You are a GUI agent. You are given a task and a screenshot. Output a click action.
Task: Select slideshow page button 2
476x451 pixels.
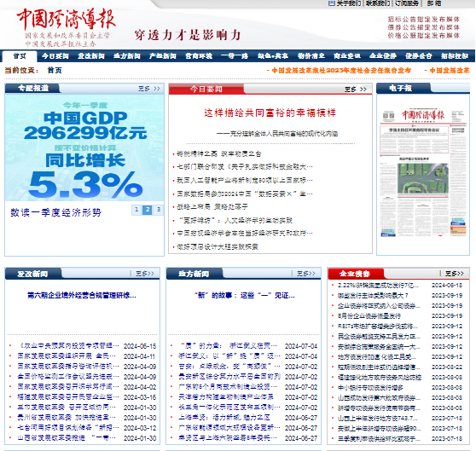(x=148, y=210)
